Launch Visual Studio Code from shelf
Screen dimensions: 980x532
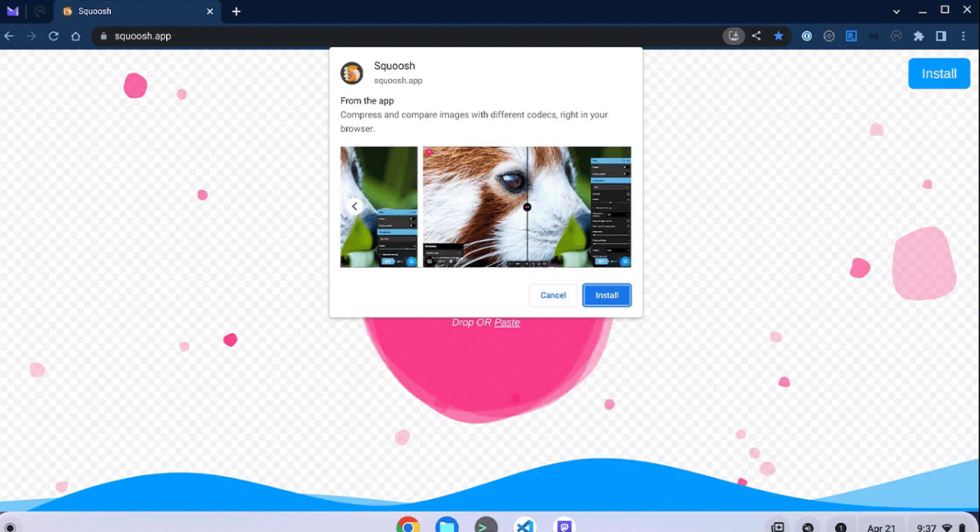click(x=525, y=526)
